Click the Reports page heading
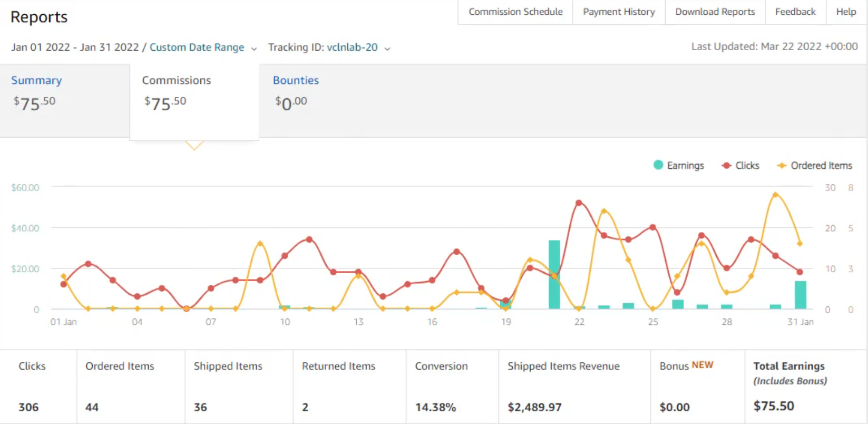Screen dimensions: 868x424 click(x=39, y=17)
